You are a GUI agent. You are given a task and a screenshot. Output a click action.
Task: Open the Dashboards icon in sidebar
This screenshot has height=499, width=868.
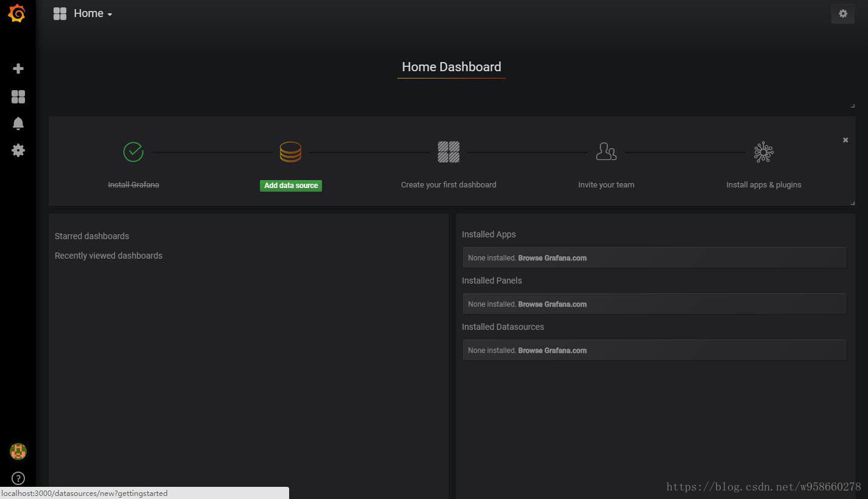pyautogui.click(x=18, y=97)
